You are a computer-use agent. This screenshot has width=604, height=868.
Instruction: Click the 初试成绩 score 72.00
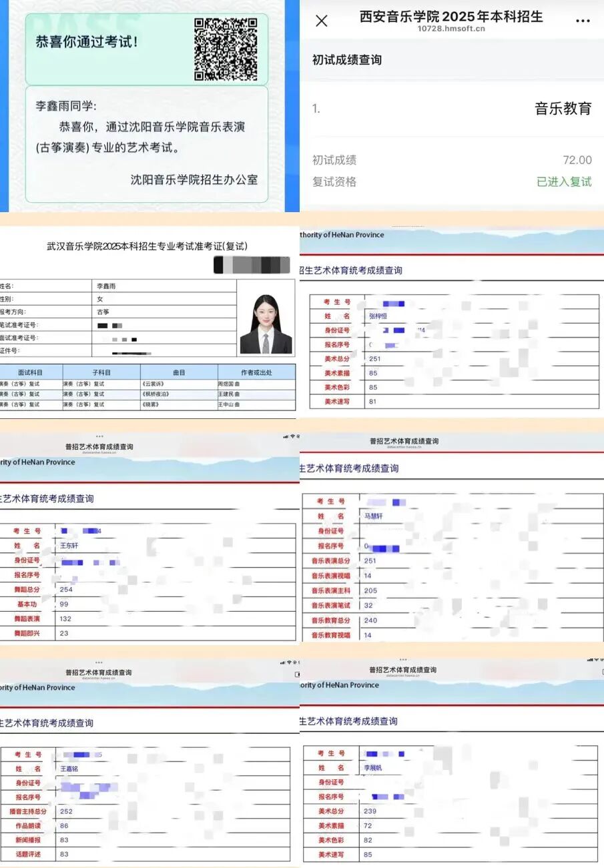pos(577,160)
